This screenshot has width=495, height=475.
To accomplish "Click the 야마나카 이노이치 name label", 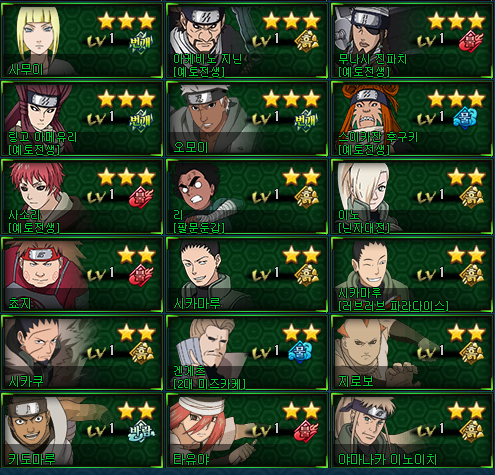I will pos(387,459).
